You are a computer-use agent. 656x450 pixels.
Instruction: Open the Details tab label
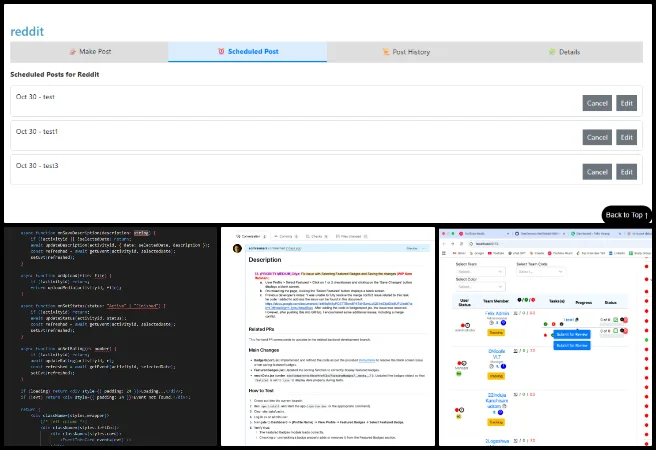(569, 51)
